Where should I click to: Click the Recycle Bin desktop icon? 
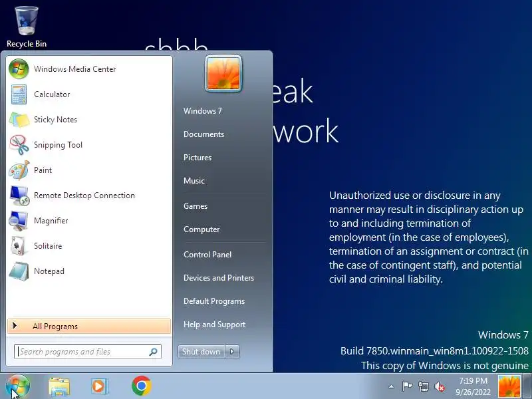[x=27, y=21]
